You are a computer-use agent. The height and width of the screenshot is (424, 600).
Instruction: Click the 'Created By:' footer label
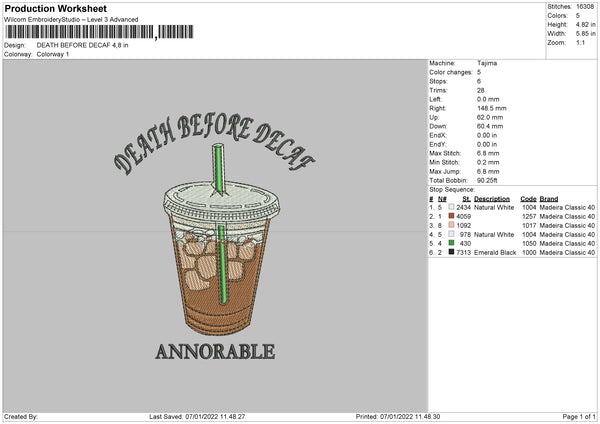pyautogui.click(x=21, y=417)
